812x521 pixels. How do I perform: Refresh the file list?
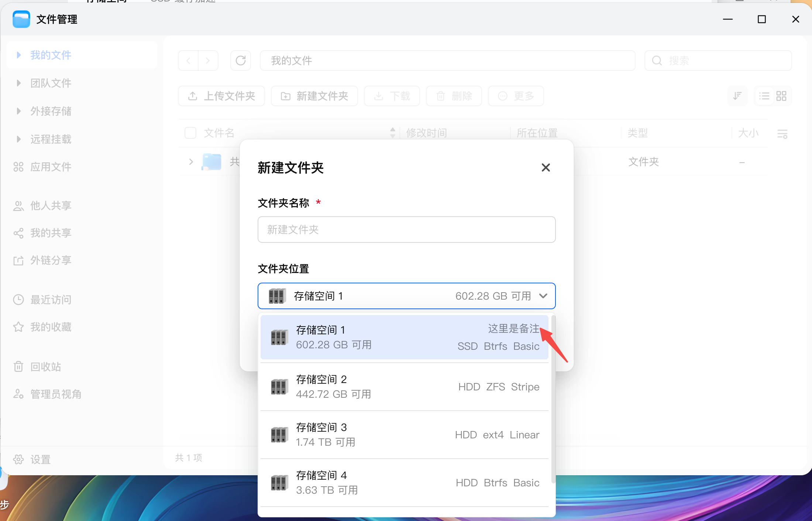click(241, 61)
